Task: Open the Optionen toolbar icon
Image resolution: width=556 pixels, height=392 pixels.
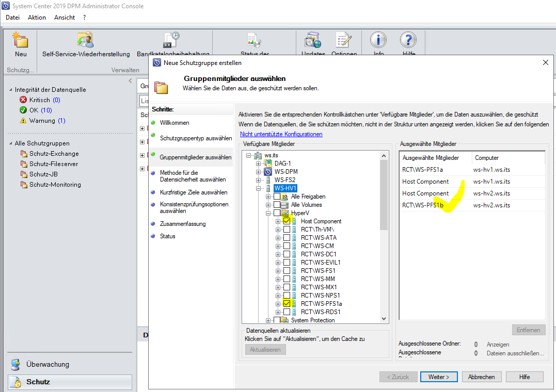Action: 344,40
